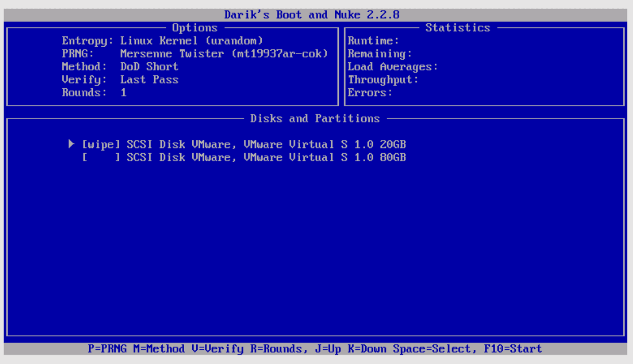This screenshot has height=364, width=633.
Task: Click the Darik's Boot and Nuke title
Action: 311,15
